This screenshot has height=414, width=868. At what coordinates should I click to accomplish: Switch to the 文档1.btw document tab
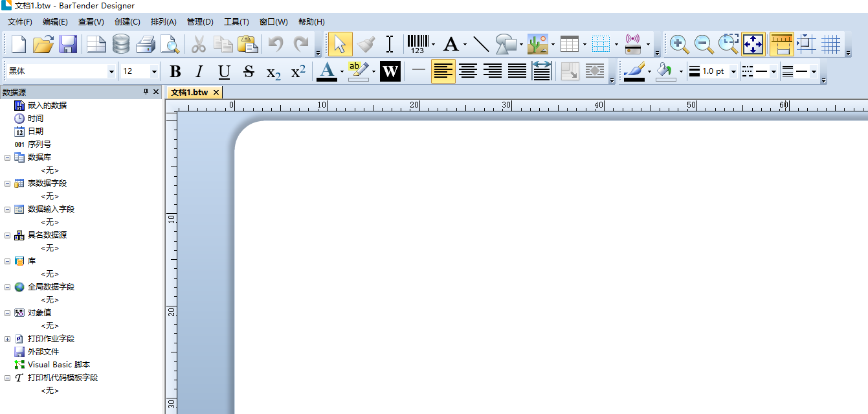pyautogui.click(x=189, y=93)
